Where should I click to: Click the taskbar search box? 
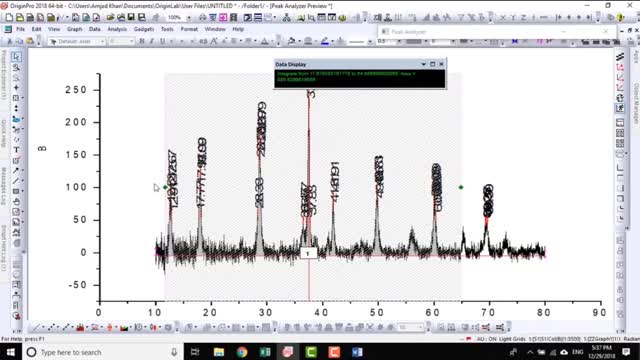click(x=103, y=352)
